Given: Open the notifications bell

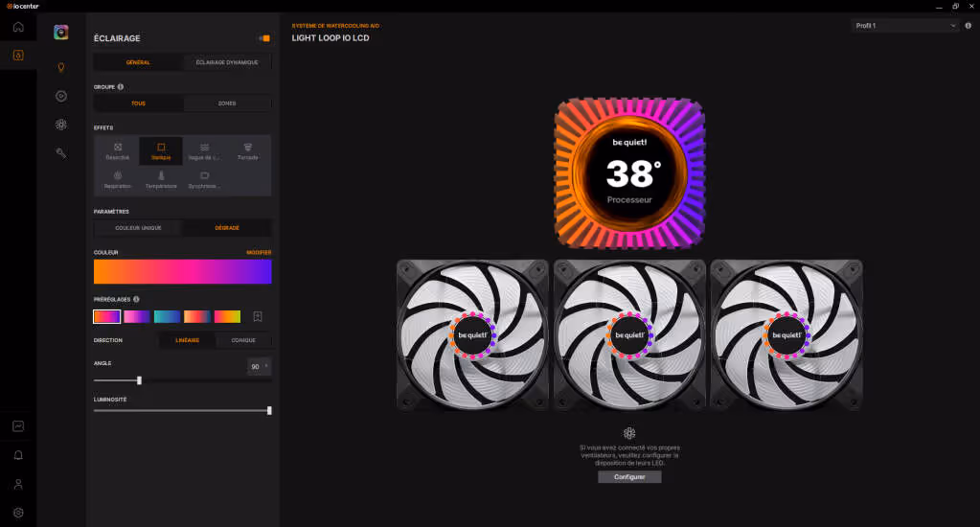Looking at the screenshot, I should [x=18, y=455].
